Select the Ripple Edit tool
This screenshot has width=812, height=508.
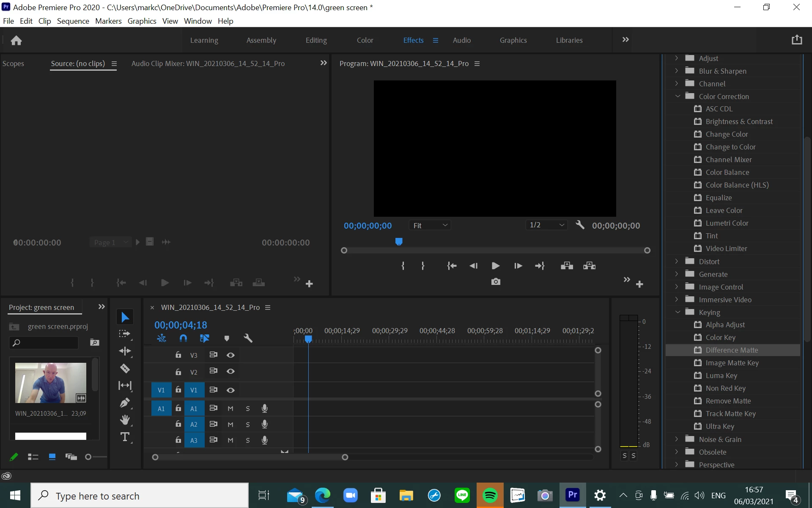point(125,351)
